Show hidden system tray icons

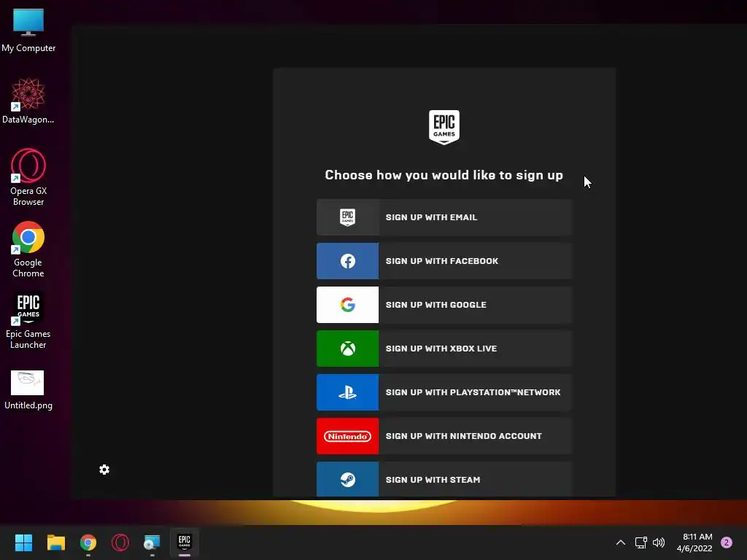[621, 542]
